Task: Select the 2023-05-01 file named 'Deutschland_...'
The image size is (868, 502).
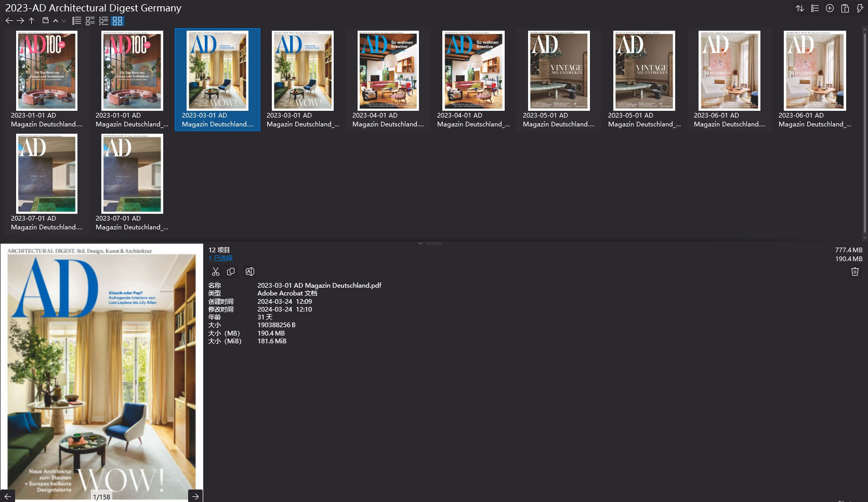Action: (645, 80)
